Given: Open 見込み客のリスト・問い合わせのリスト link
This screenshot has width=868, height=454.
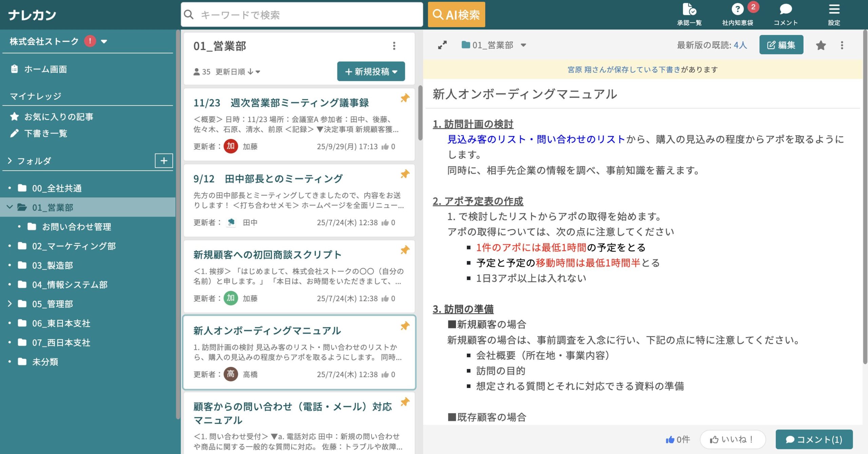Looking at the screenshot, I should 536,139.
